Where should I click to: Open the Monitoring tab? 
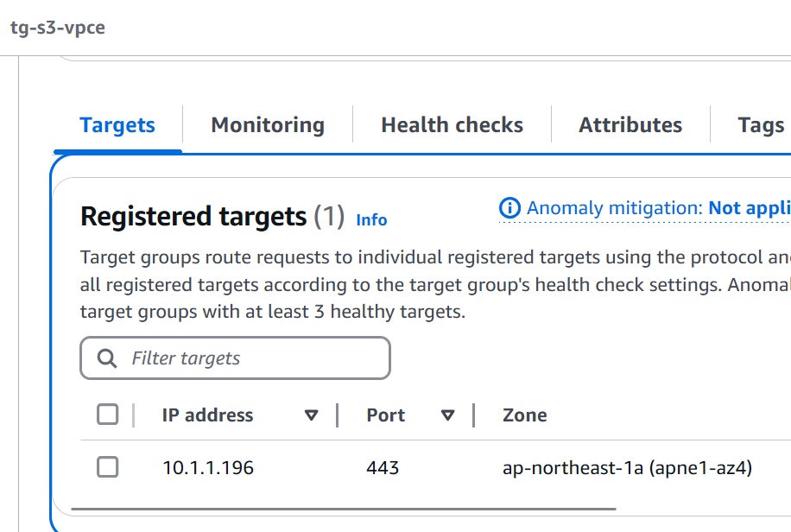[x=268, y=124]
